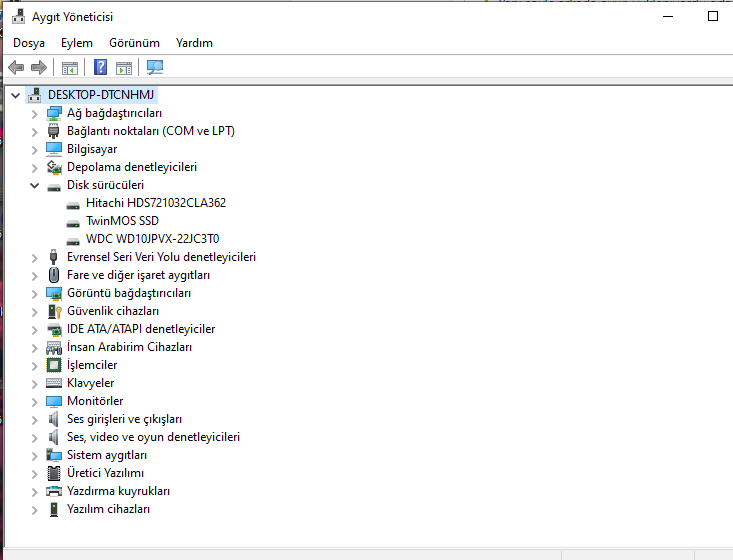Collapse the DESKTOP-DTCNHMJ root node

coord(15,95)
